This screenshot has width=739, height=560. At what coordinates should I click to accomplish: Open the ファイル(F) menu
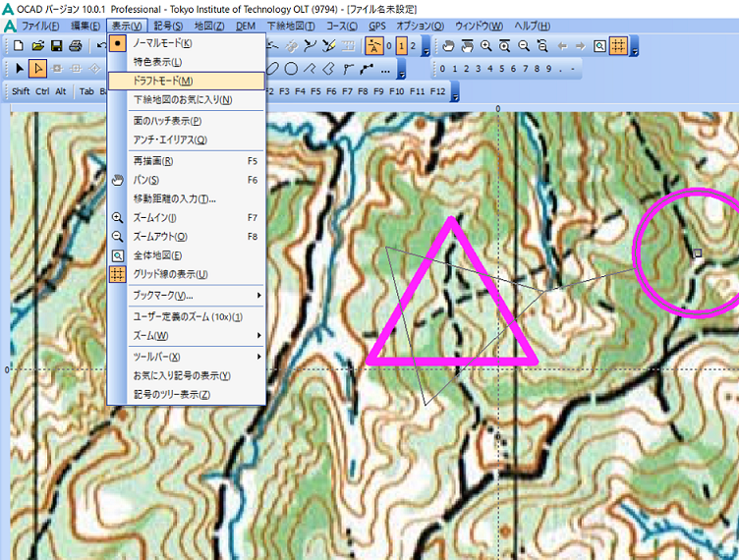(x=40, y=26)
